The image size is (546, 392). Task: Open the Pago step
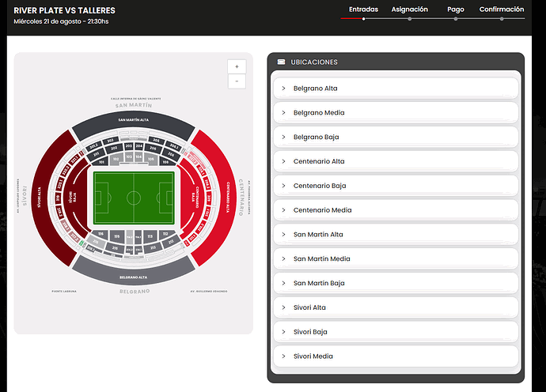(x=456, y=9)
